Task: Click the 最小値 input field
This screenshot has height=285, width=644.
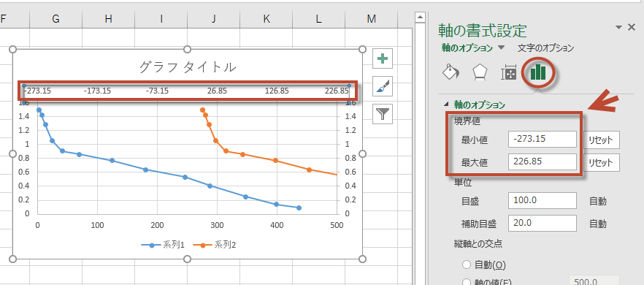Action: pyautogui.click(x=542, y=140)
